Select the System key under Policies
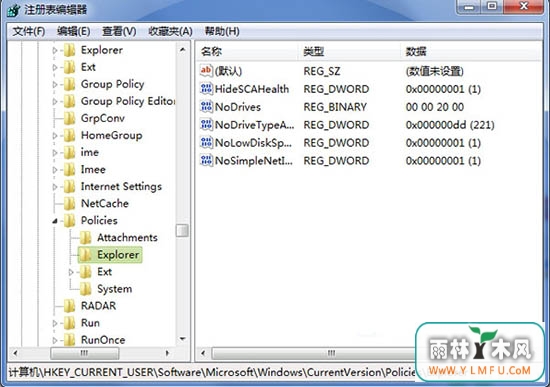 114,289
